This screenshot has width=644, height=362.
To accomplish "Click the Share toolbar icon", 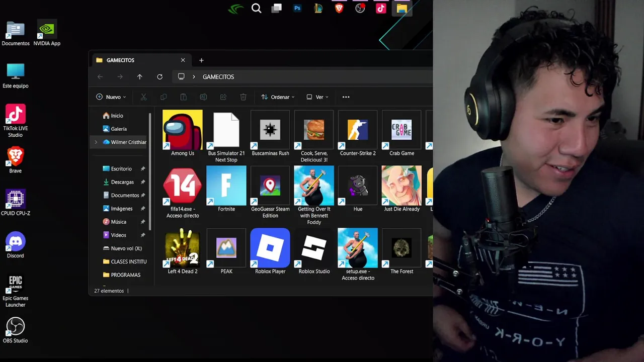I will pyautogui.click(x=223, y=97).
